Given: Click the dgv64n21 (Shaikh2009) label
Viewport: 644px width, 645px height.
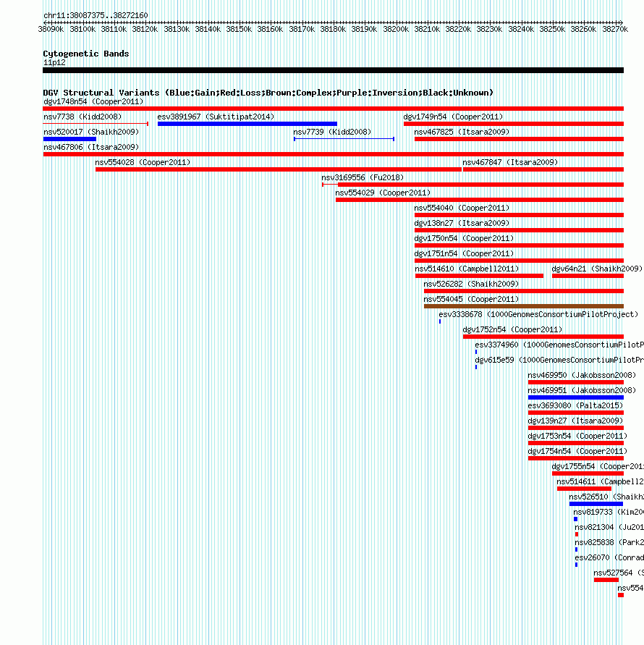Looking at the screenshot, I should [597, 269].
